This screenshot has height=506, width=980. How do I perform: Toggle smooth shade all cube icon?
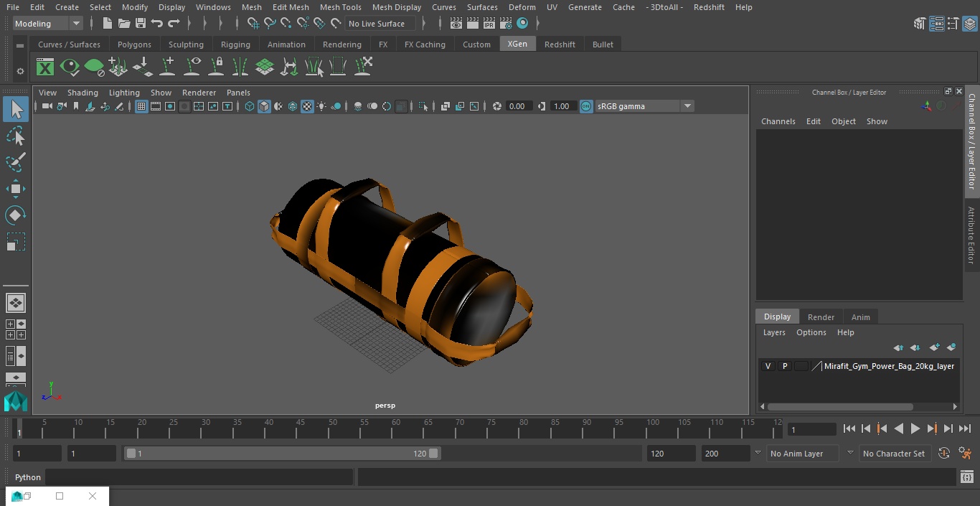click(264, 106)
